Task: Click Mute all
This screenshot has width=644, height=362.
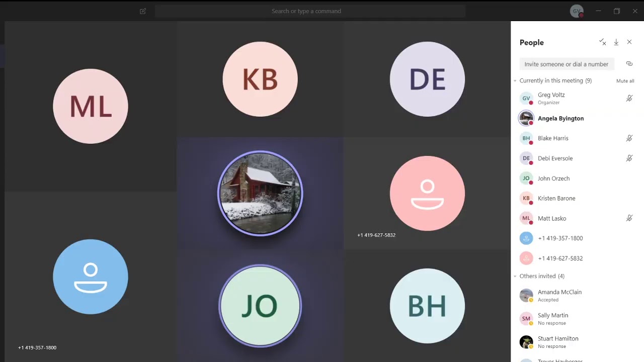Action: (x=625, y=81)
